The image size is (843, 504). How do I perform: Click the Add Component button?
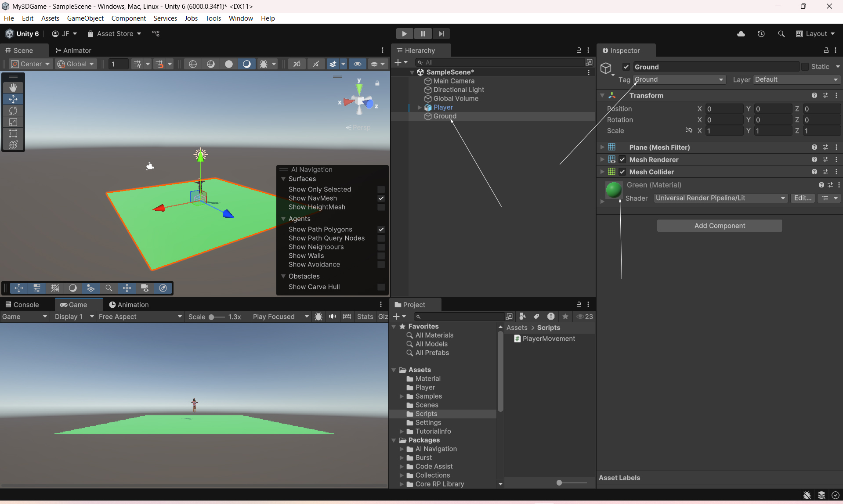[719, 226]
